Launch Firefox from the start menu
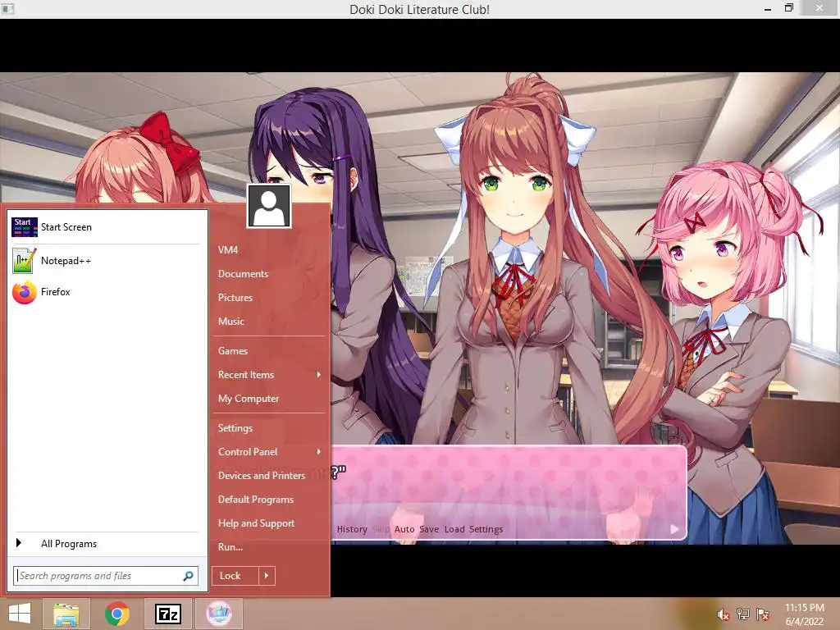840x630 pixels. coord(107,292)
